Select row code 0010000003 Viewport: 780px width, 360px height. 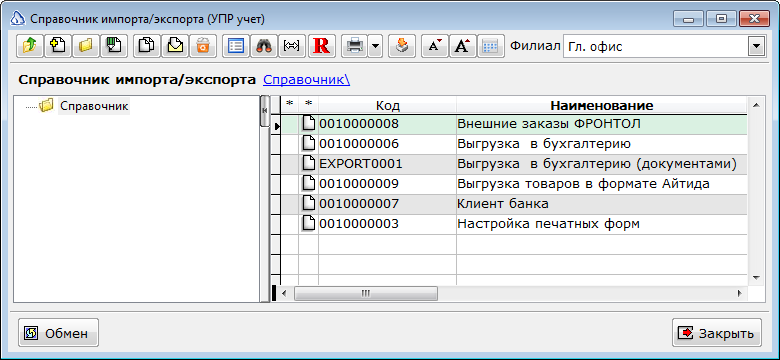(x=387, y=224)
